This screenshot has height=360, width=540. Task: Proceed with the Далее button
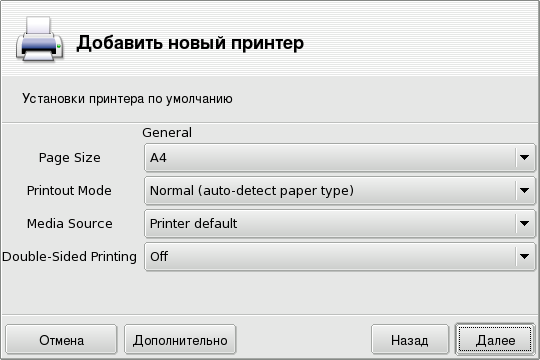coord(495,340)
